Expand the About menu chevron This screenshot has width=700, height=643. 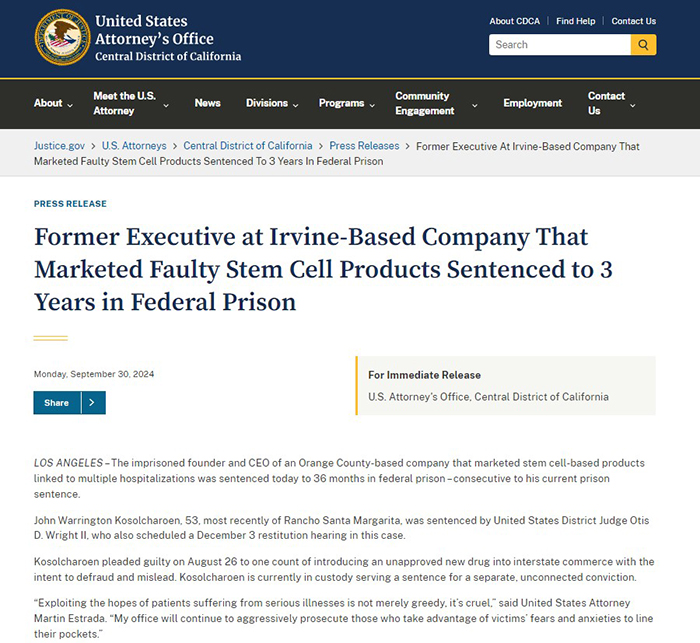point(70,105)
